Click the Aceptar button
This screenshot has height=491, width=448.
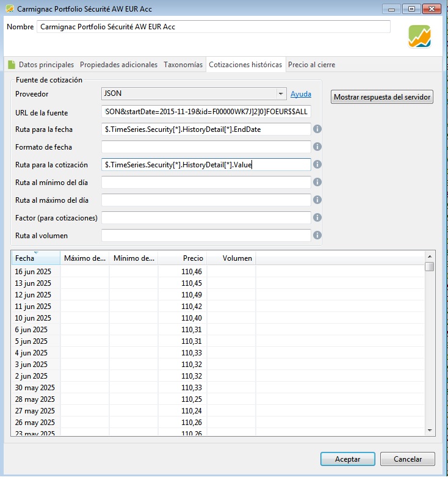[347, 459]
